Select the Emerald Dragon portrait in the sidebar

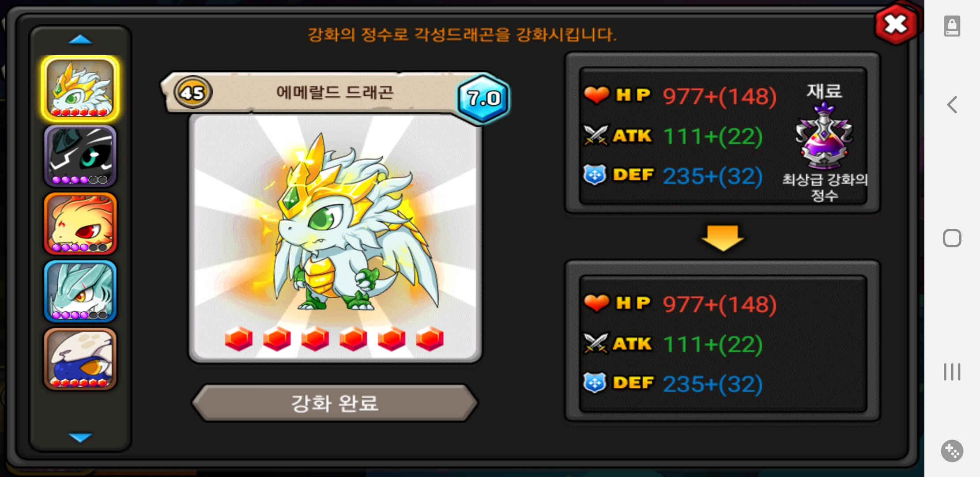(x=80, y=89)
